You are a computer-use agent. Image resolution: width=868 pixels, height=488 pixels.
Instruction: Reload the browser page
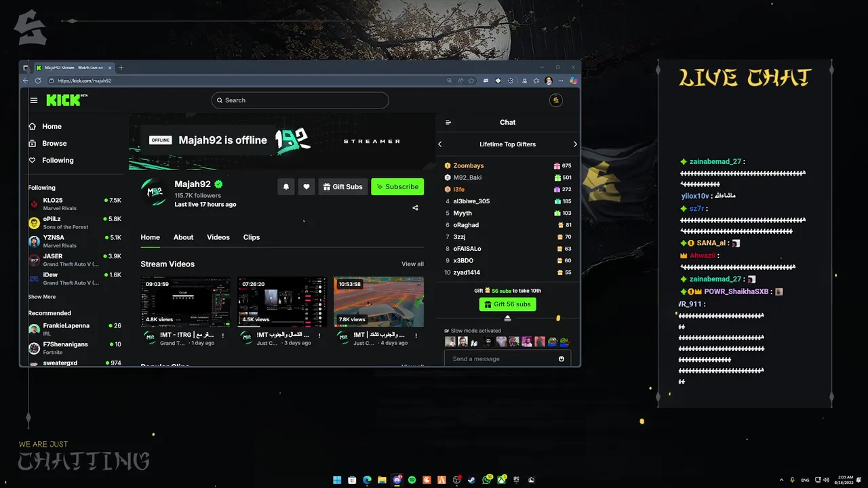(38, 81)
